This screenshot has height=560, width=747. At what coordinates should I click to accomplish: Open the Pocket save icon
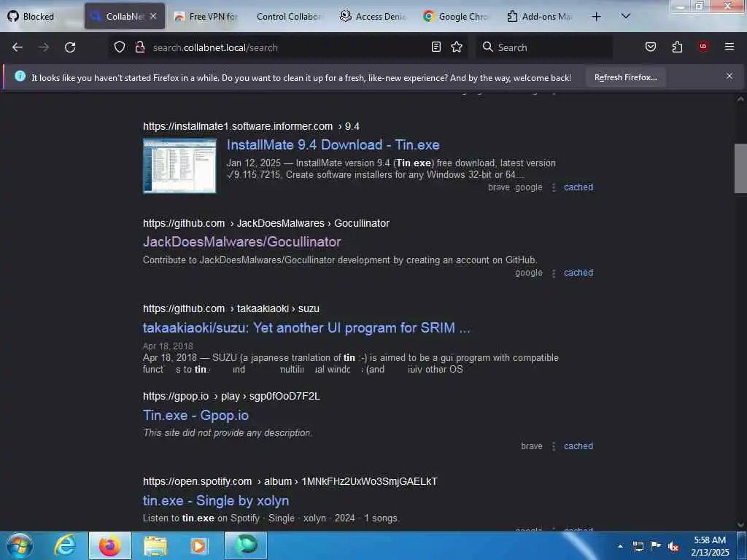click(651, 47)
